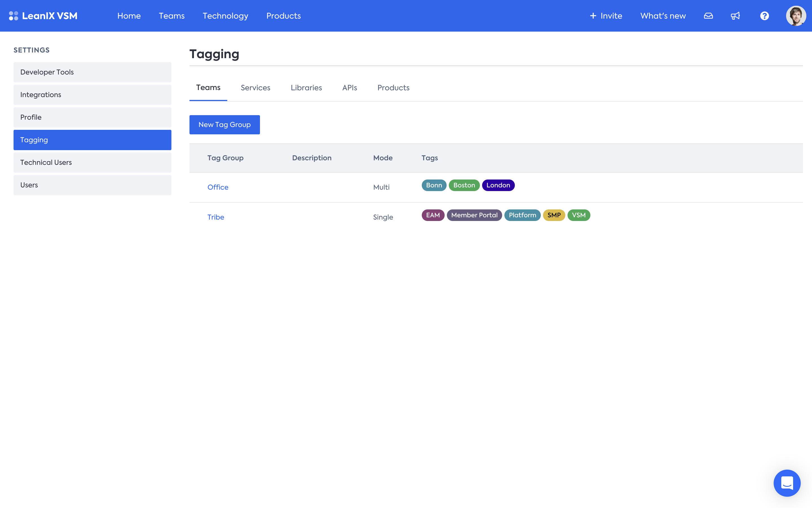
Task: Select Developer Tools in settings sidebar
Action: [92, 72]
